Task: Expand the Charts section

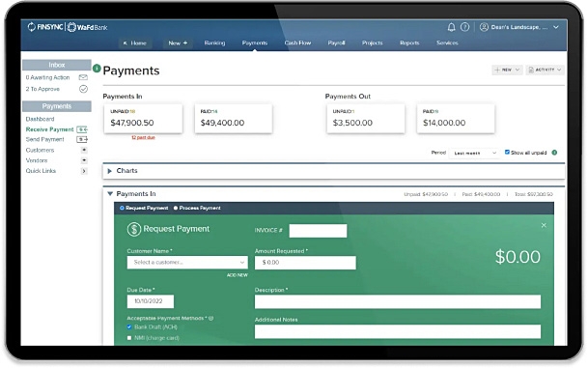Action: 109,171
